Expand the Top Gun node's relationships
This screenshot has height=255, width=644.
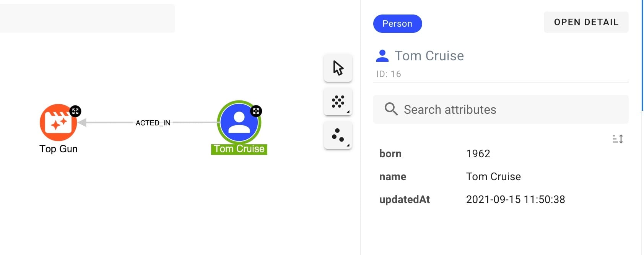[75, 111]
